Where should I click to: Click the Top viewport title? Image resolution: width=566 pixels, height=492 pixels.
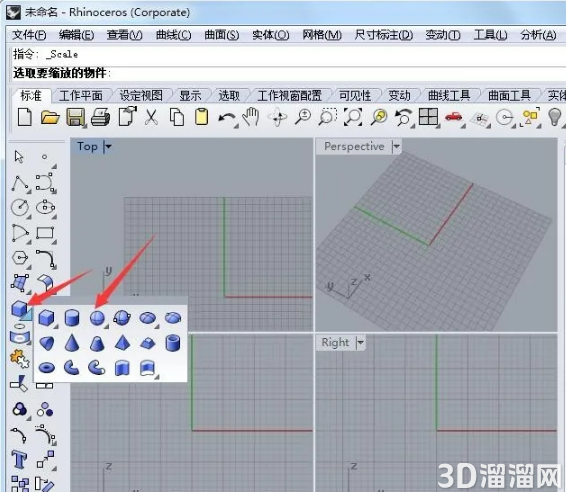[87, 147]
